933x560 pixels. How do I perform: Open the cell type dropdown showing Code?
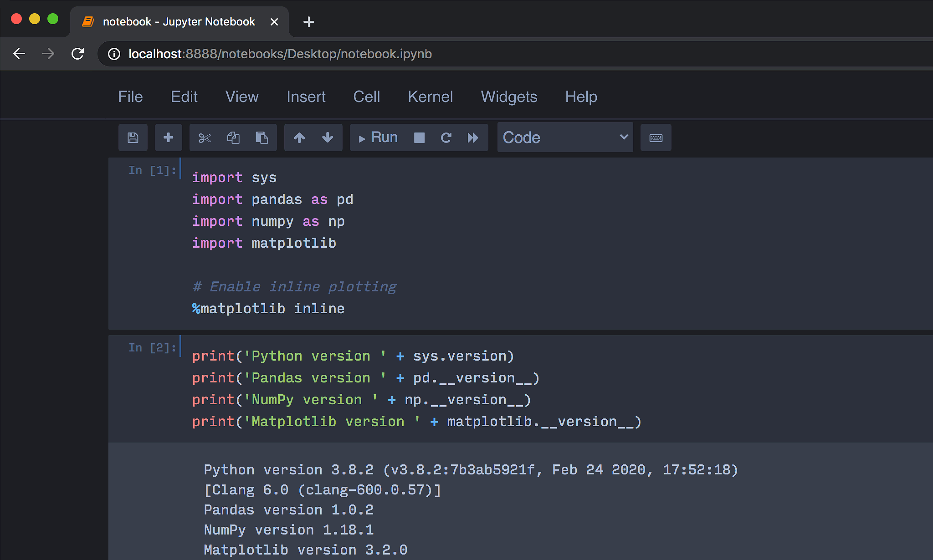[x=565, y=137]
